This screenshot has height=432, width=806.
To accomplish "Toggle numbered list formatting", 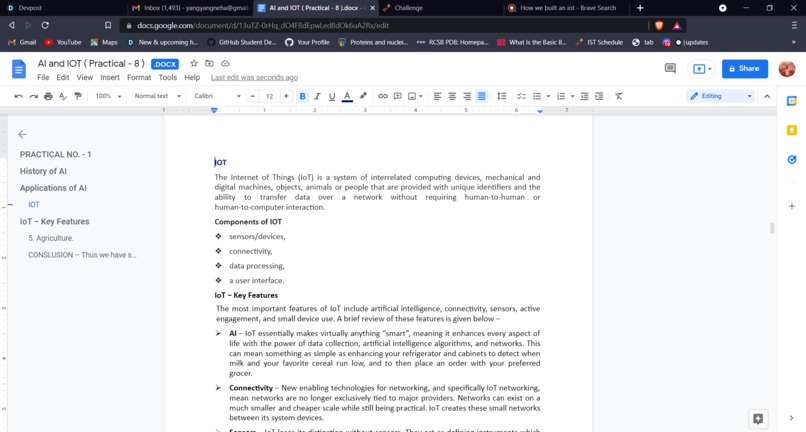I will (x=561, y=96).
